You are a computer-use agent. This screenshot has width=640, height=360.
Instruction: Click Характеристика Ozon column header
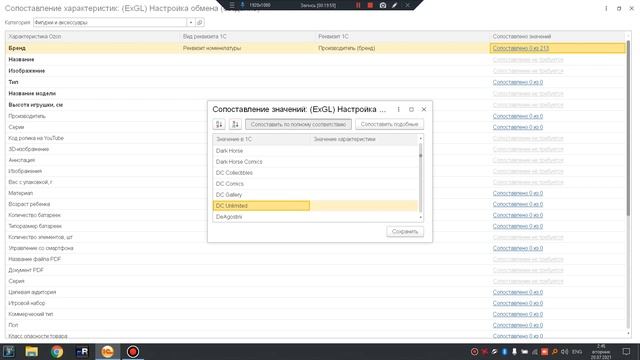pos(93,36)
